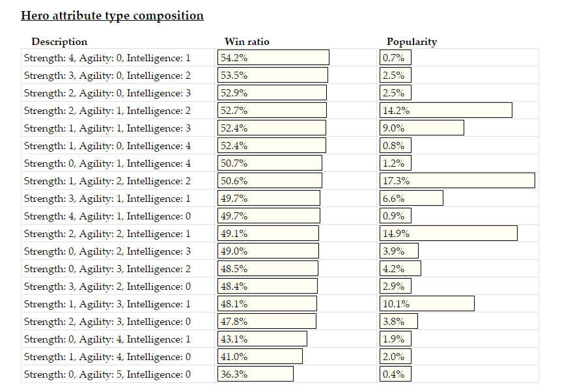
Task: Select the 0.4% popularity bar
Action: (395, 374)
